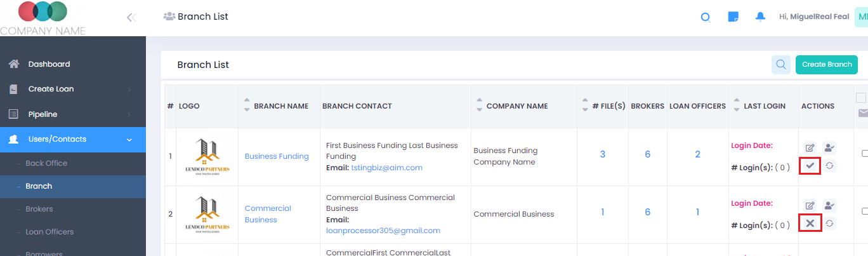Click the Create Branch button

click(827, 65)
